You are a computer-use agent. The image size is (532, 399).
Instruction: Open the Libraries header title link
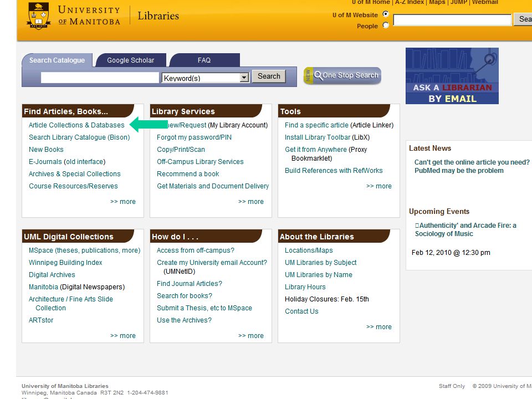click(x=158, y=16)
